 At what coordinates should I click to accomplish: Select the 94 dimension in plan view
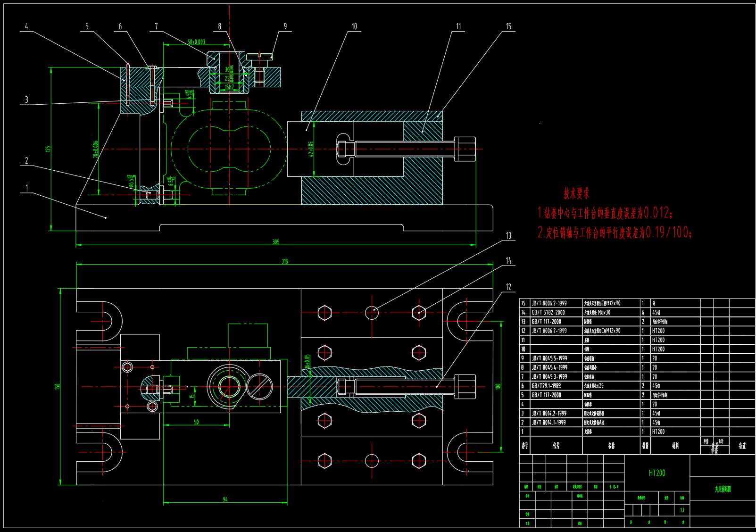click(x=225, y=499)
